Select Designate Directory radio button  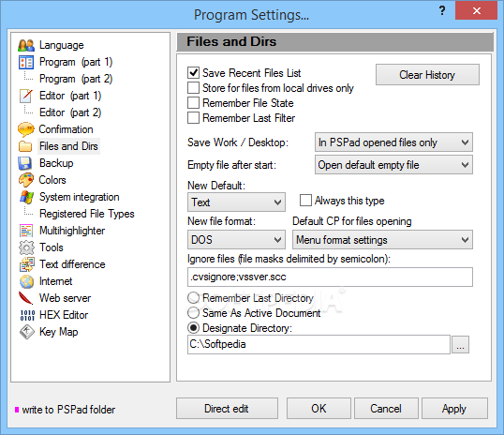point(194,328)
